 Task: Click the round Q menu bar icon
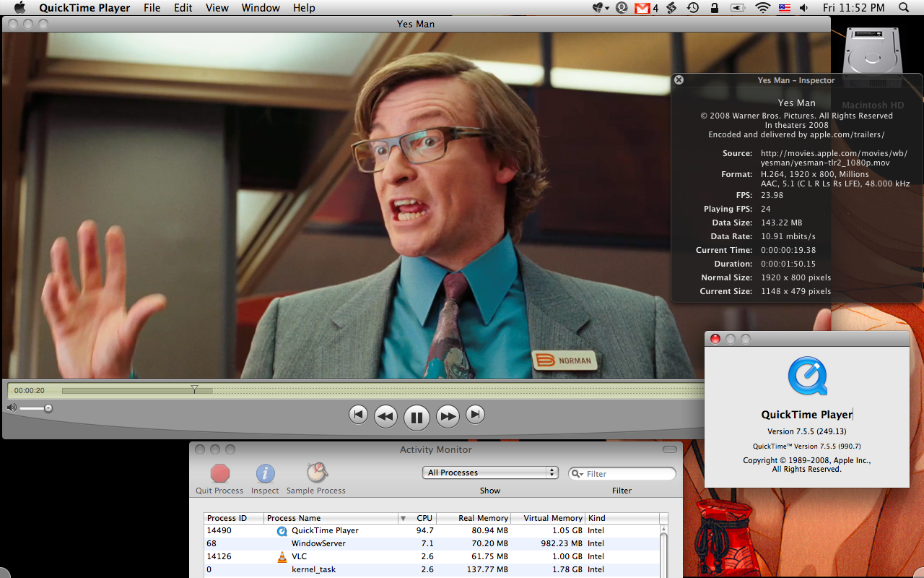tap(622, 8)
